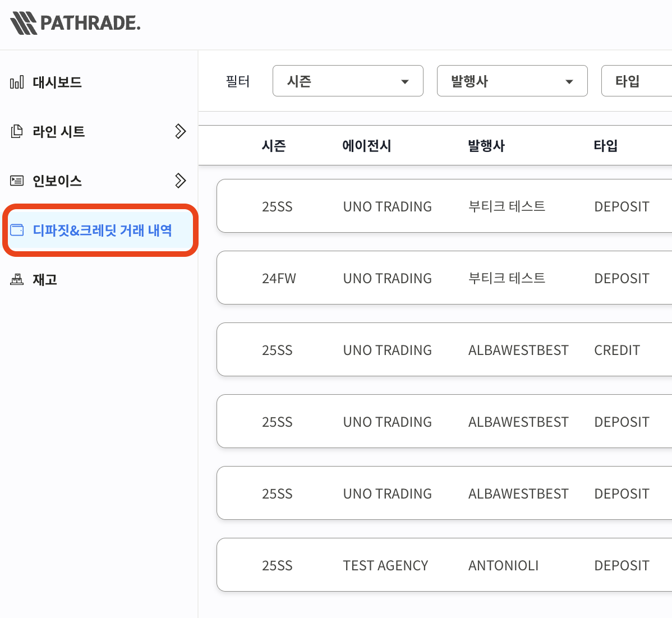Click the 재고 inventory icon
The width and height of the screenshot is (672, 618).
pyautogui.click(x=17, y=280)
